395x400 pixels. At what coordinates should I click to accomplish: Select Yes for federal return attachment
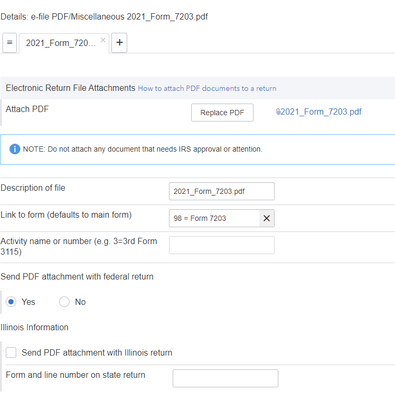pos(11,302)
